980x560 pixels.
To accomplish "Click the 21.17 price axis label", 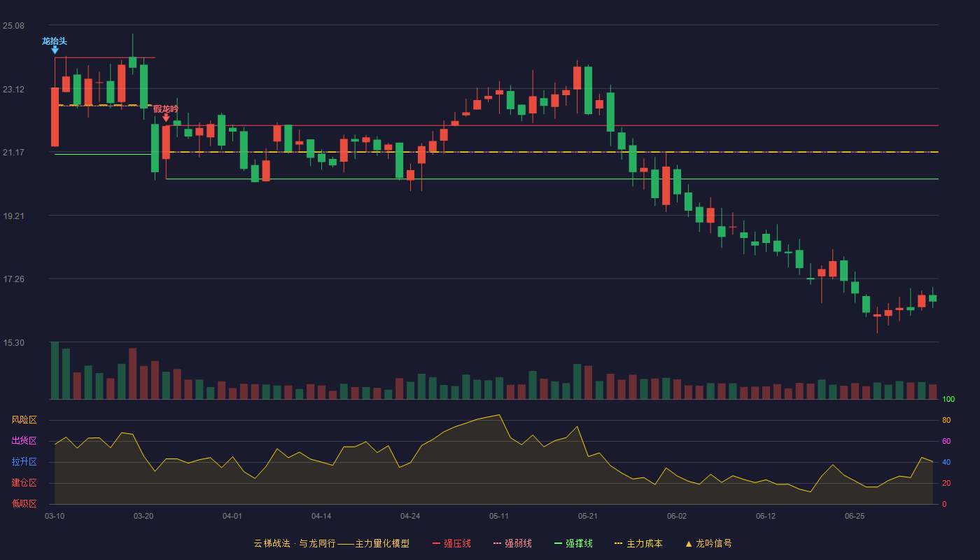I will click(x=13, y=153).
